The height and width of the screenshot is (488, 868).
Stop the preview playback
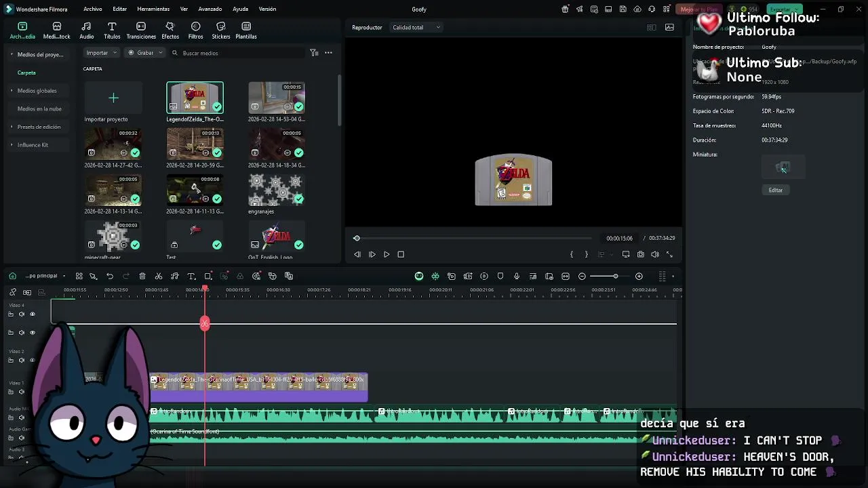pos(401,254)
